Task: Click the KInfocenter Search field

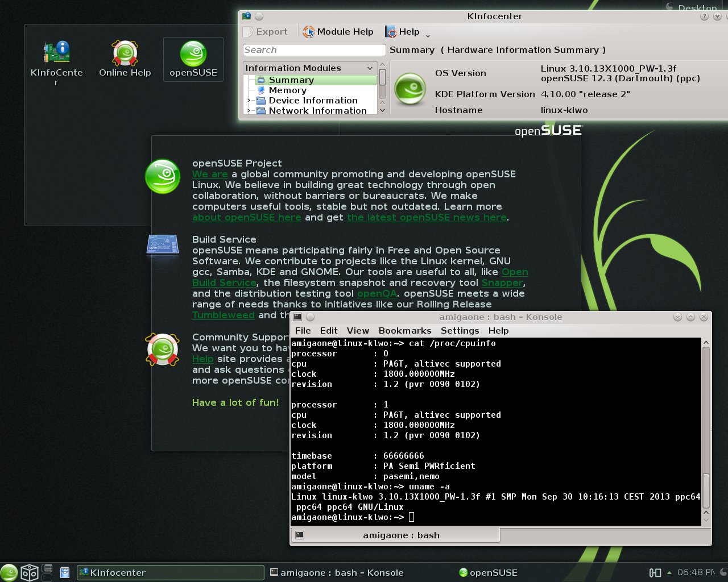Action: click(314, 50)
